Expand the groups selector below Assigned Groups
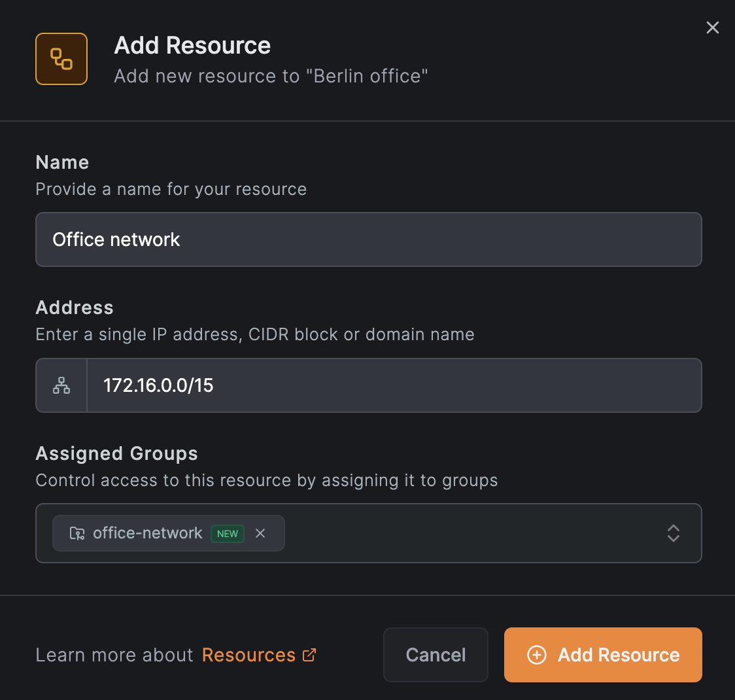Viewport: 735px width, 700px height. tap(673, 533)
